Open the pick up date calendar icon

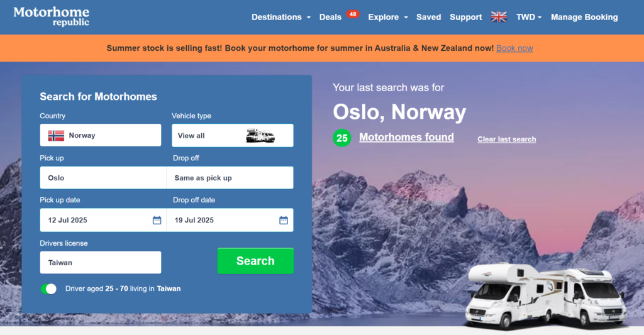pyautogui.click(x=157, y=221)
